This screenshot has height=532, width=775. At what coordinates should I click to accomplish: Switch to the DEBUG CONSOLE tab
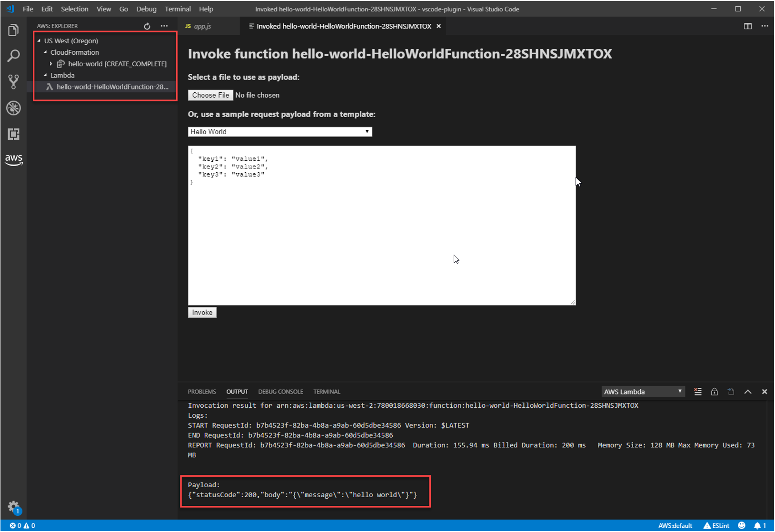pyautogui.click(x=280, y=392)
